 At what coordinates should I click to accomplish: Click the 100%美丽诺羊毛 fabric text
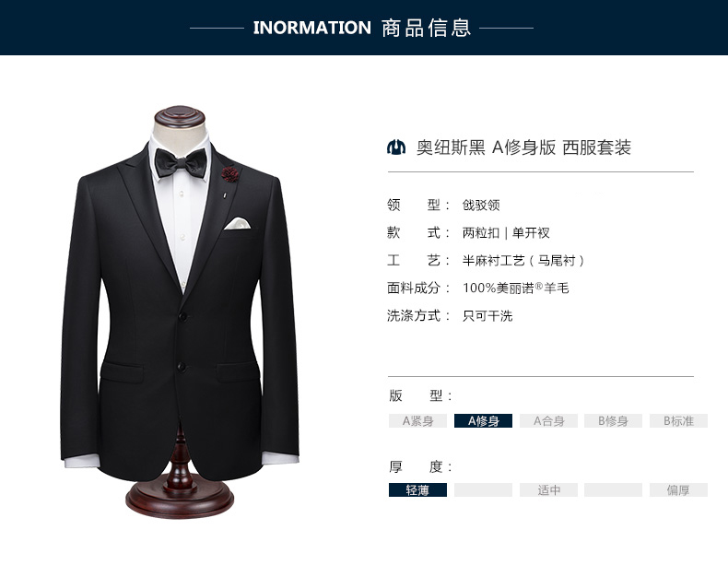pos(515,288)
